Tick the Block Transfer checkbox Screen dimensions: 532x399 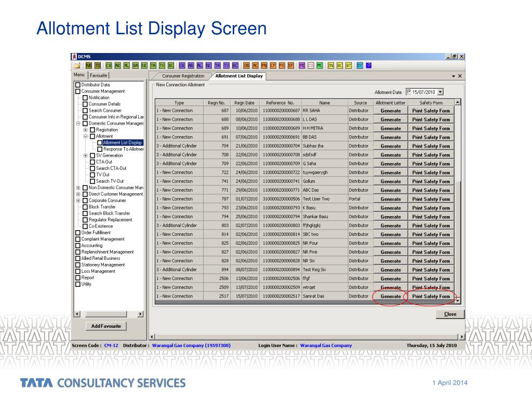[85, 207]
